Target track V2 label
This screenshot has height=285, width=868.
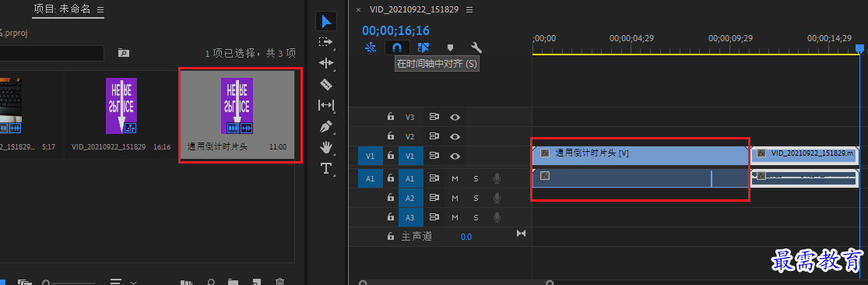[409, 136]
